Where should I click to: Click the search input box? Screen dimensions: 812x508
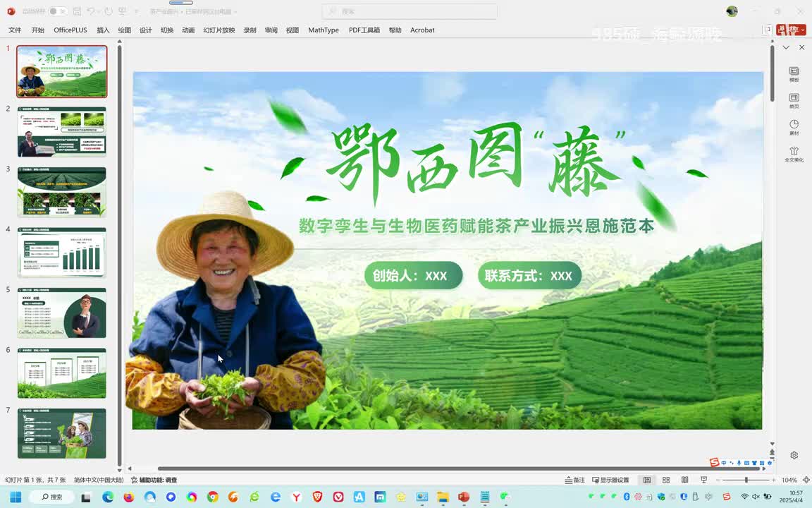click(409, 11)
